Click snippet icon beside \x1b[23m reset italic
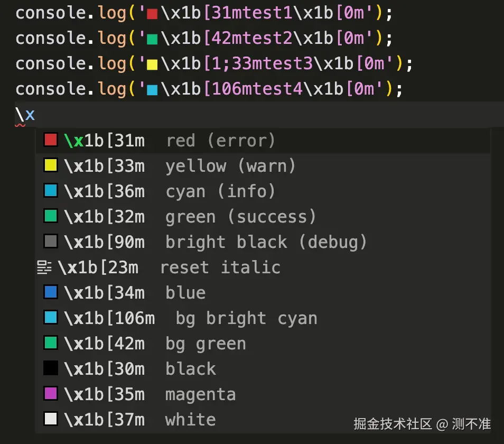Screen dimensions: 504x444 tap(44, 267)
